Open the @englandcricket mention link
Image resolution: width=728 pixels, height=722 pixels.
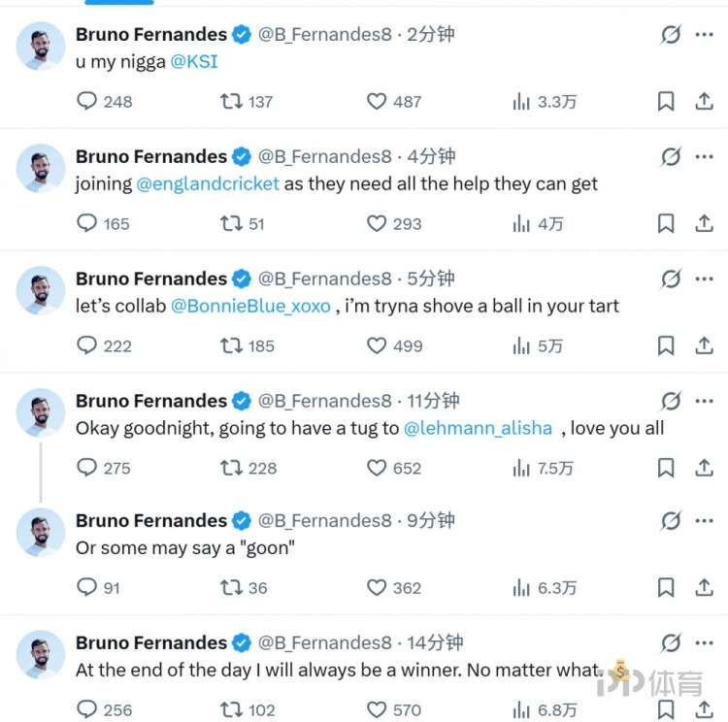(208, 183)
